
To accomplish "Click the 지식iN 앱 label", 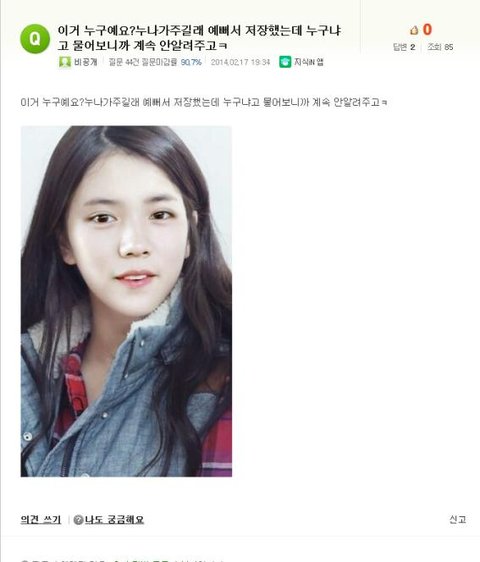I will tap(309, 62).
